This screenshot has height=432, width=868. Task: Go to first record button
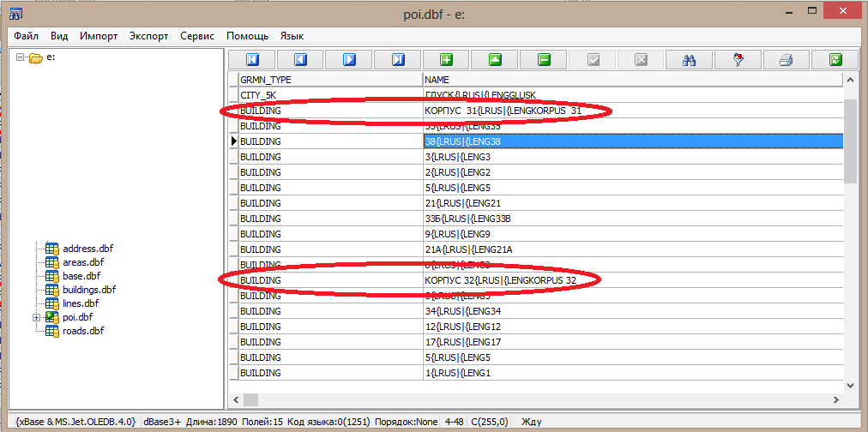tap(252, 60)
